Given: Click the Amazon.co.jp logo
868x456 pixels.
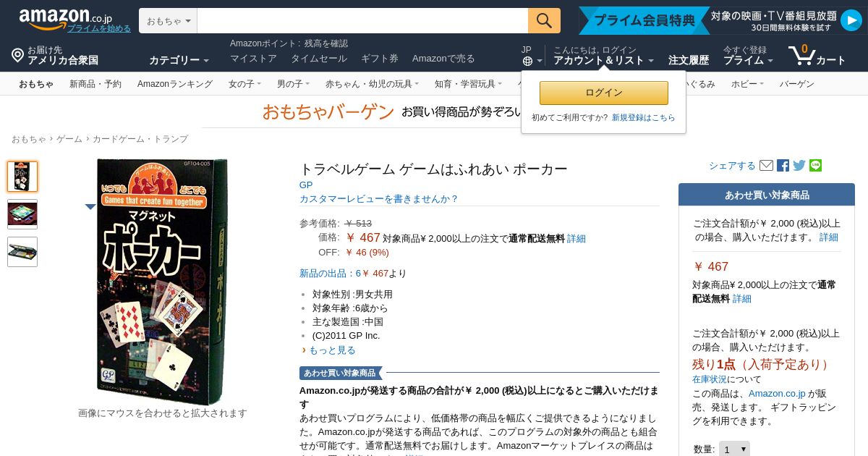Looking at the screenshot, I should pyautogui.click(x=66, y=18).
